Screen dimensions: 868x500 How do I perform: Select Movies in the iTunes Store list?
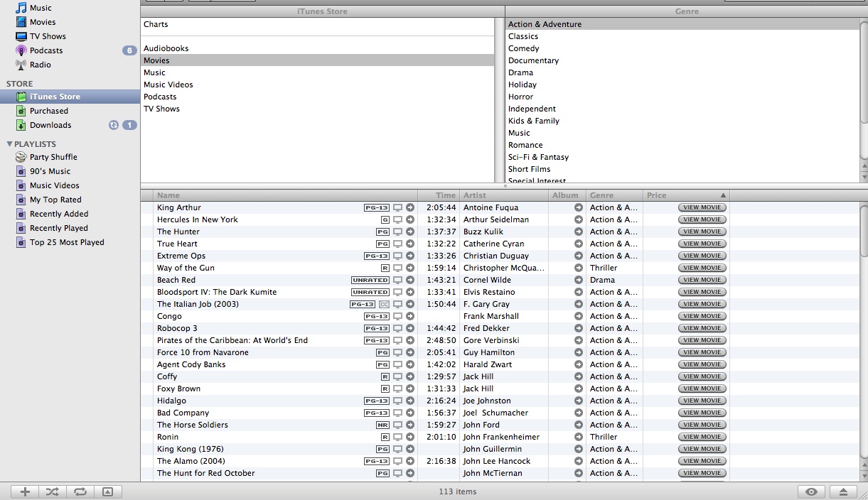pyautogui.click(x=317, y=60)
